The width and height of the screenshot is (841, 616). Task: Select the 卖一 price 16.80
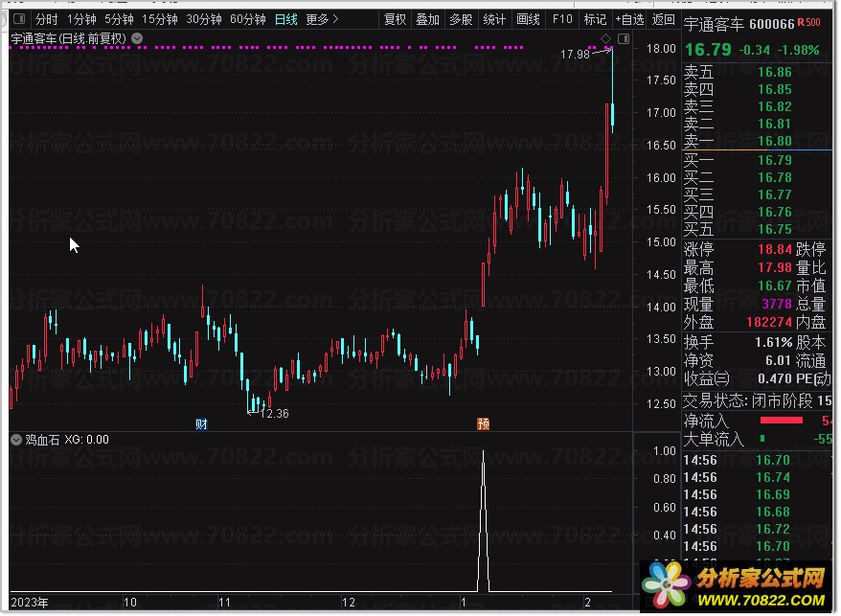click(775, 141)
